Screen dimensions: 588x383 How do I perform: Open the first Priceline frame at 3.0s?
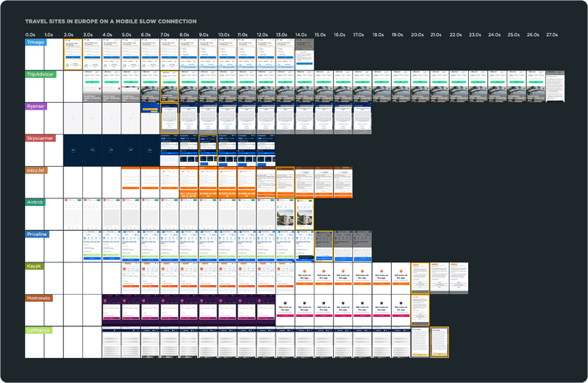[x=93, y=246]
